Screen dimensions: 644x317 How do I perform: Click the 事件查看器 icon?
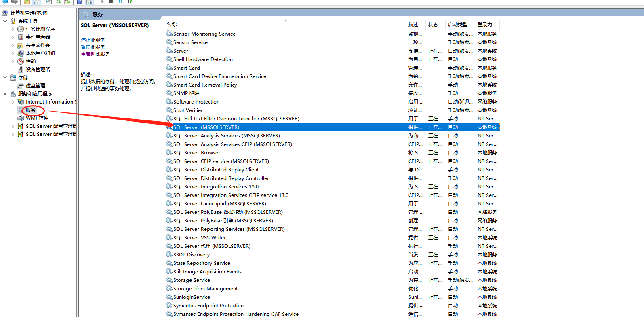(21, 37)
